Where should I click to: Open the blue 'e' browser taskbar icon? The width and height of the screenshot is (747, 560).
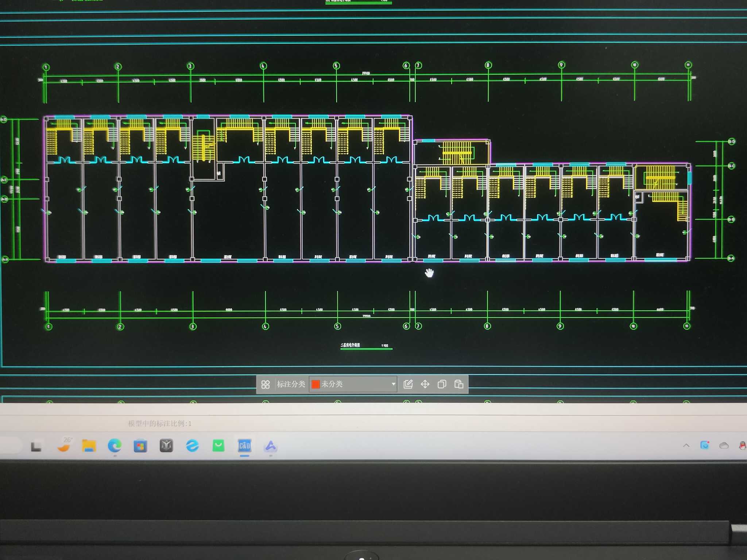click(x=193, y=446)
